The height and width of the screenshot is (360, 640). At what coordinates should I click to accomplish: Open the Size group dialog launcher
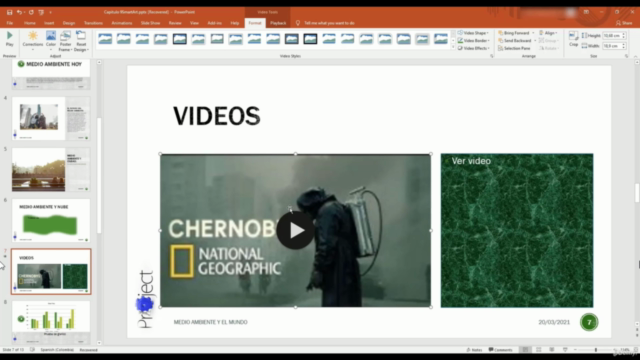pos(627,56)
